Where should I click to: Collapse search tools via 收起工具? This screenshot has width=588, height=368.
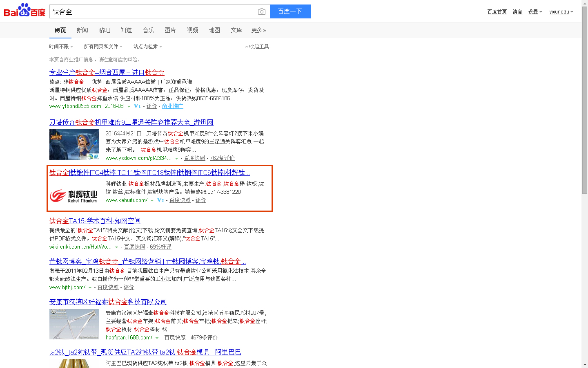pos(257,47)
